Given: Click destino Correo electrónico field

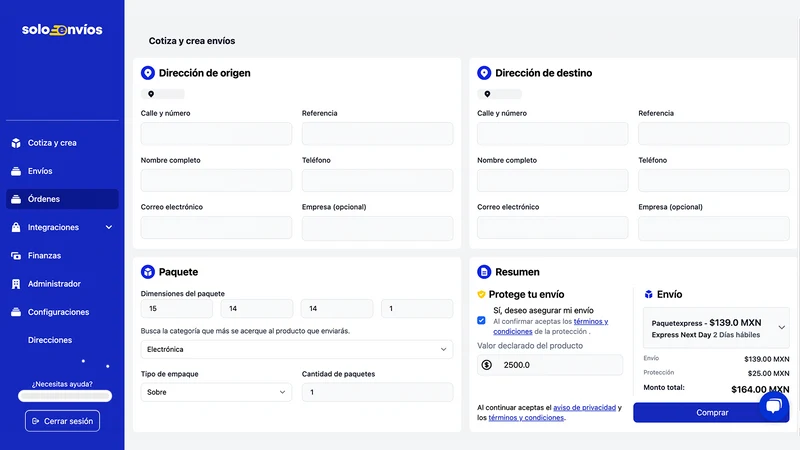Looking at the screenshot, I should tap(553, 228).
